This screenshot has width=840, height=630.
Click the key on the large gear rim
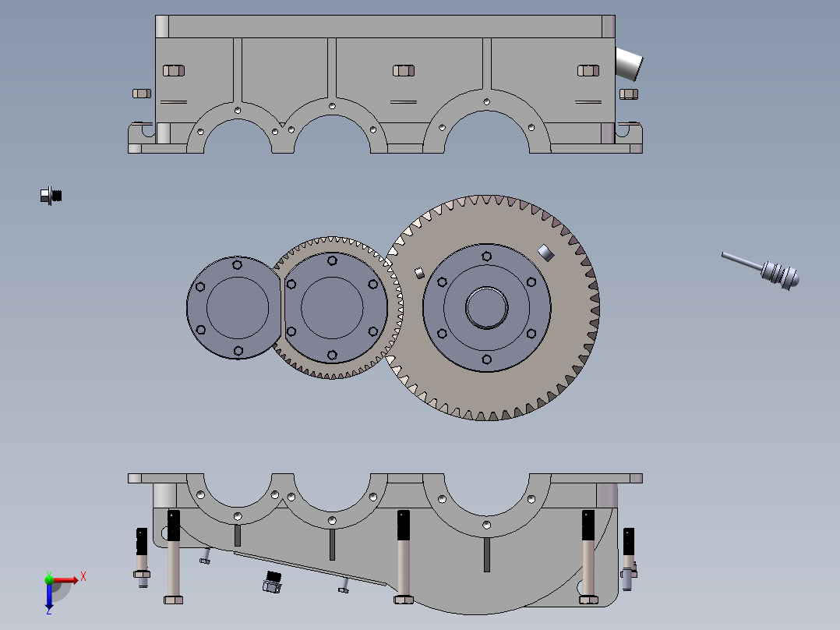(x=545, y=252)
